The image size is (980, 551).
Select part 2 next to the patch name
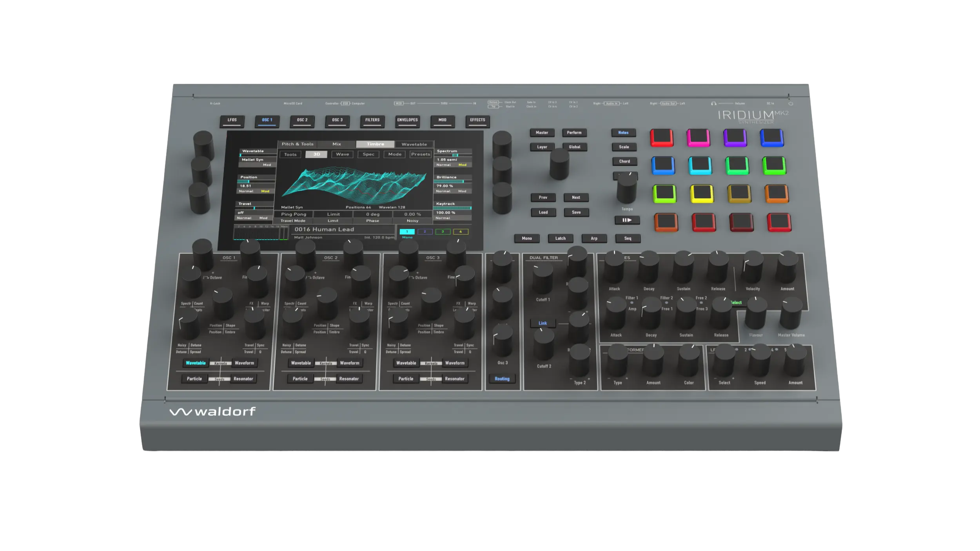click(x=425, y=232)
